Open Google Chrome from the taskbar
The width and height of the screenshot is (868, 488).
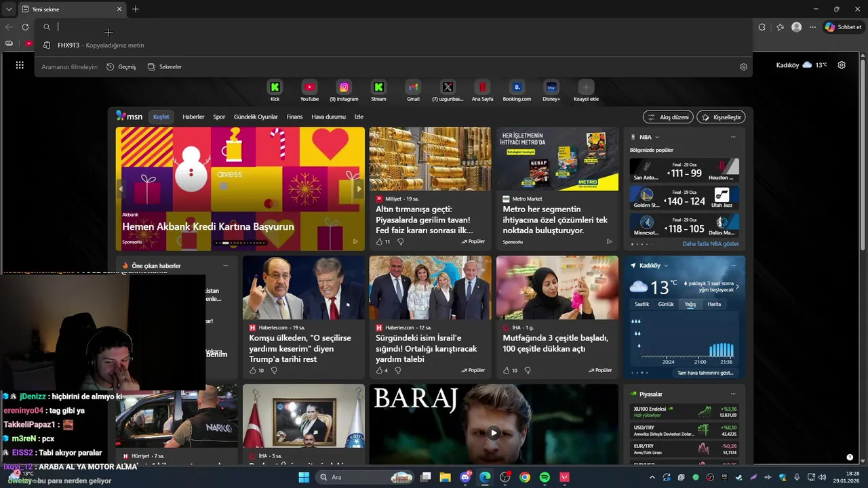click(x=525, y=477)
